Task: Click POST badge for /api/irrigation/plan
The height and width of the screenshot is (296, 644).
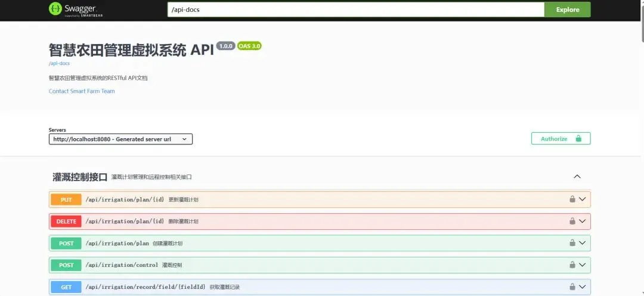Action: (x=66, y=243)
